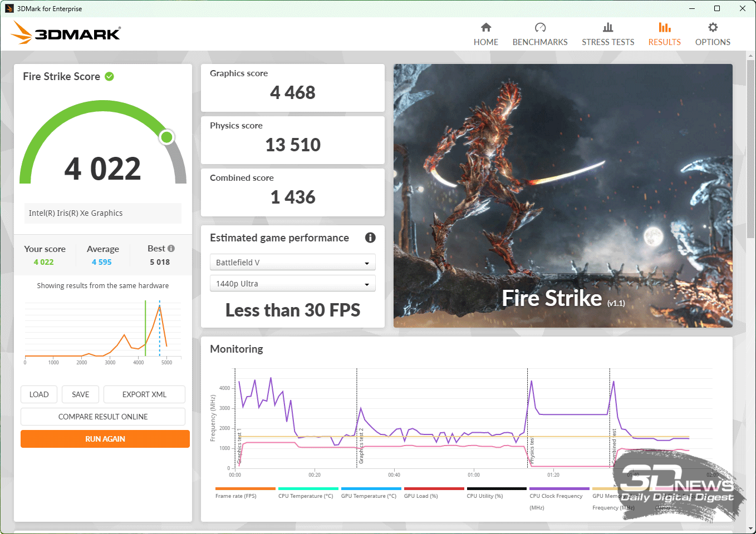Click the Showing results from the same hardware text
Image resolution: width=756 pixels, height=534 pixels.
(103, 285)
